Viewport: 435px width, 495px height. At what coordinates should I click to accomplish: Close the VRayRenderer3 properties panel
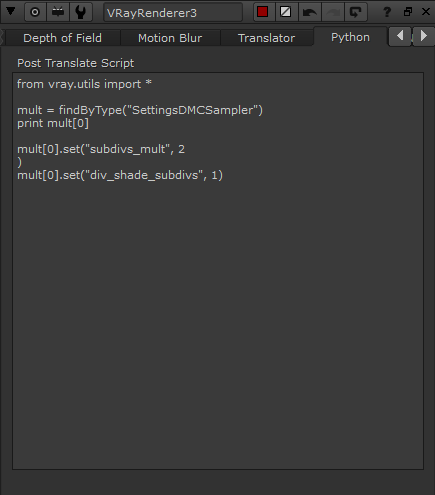pos(426,12)
